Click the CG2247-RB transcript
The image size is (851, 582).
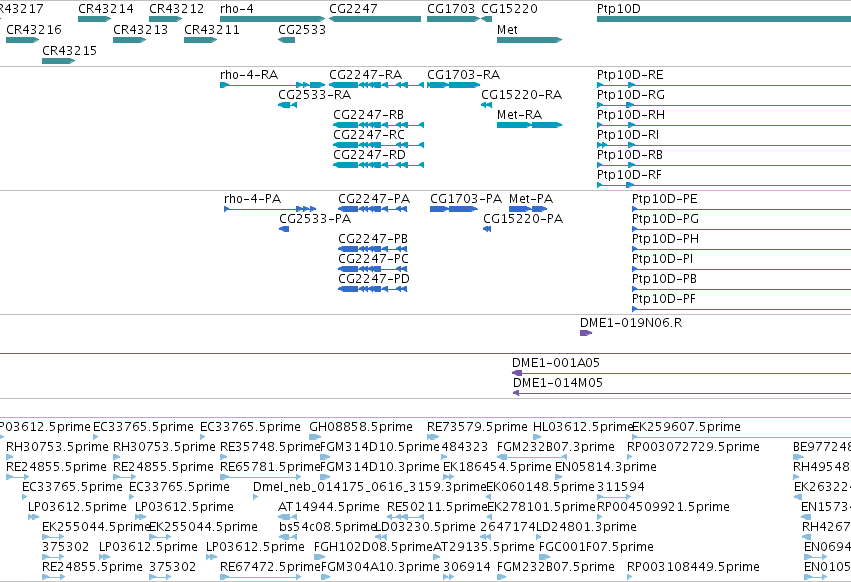pos(378,125)
